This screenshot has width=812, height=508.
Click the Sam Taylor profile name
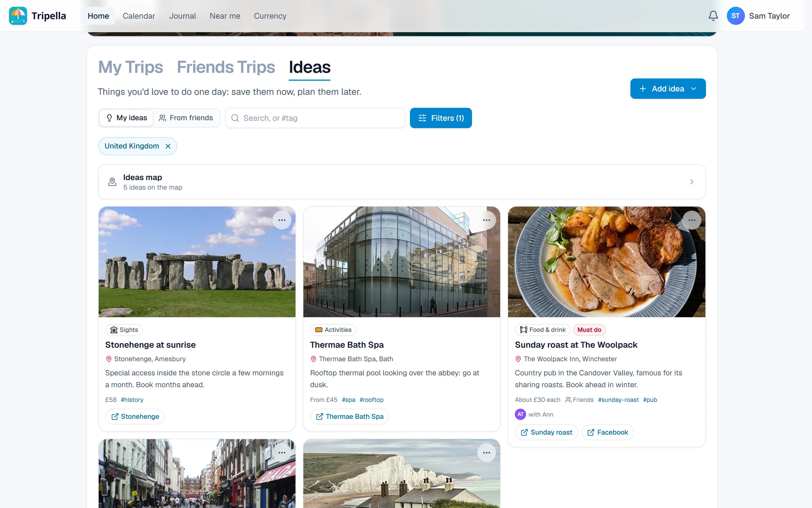[x=769, y=16]
